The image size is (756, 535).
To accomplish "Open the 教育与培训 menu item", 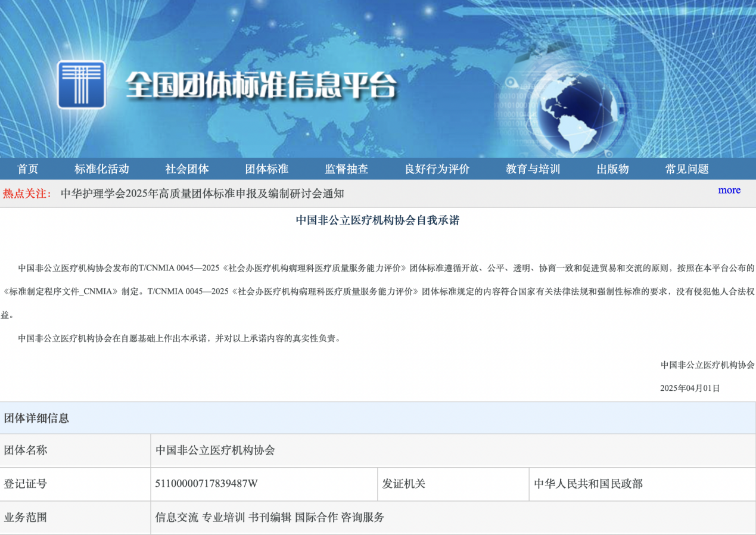I will 533,169.
